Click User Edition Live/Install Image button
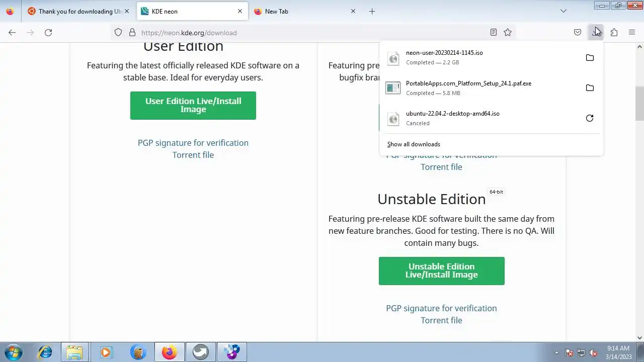Screen dimensions: 644x362 (x=193, y=106)
